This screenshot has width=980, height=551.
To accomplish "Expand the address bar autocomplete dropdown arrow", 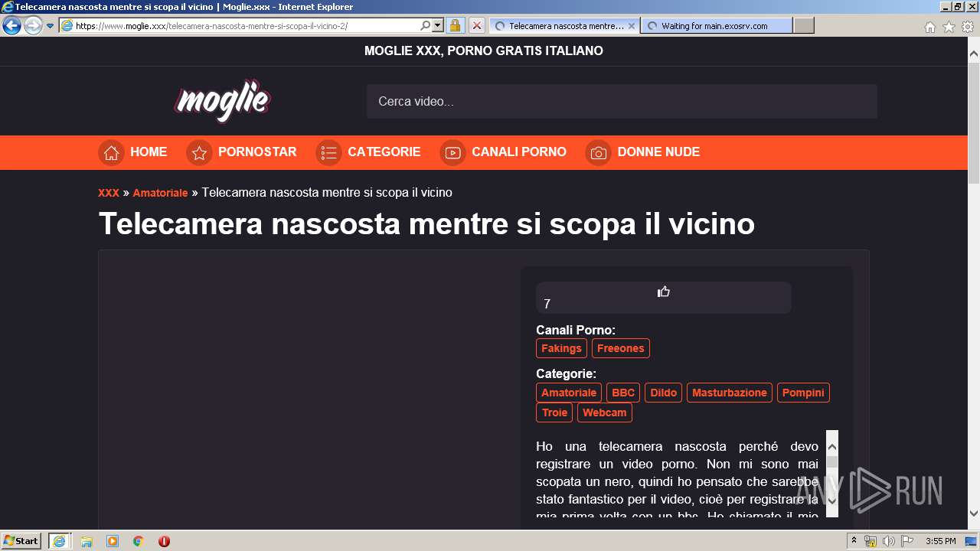I will click(x=438, y=25).
